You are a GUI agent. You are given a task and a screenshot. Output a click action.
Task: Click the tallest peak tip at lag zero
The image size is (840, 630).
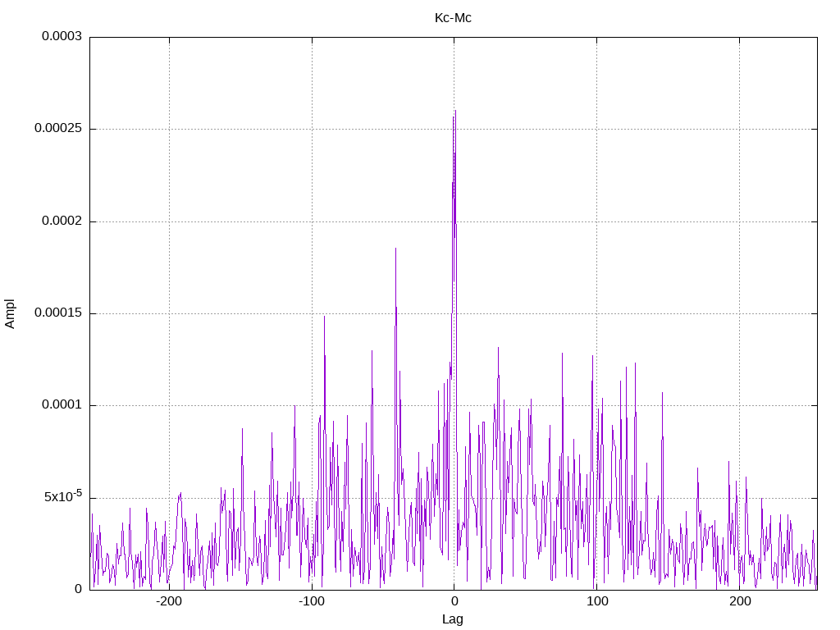[x=455, y=111]
